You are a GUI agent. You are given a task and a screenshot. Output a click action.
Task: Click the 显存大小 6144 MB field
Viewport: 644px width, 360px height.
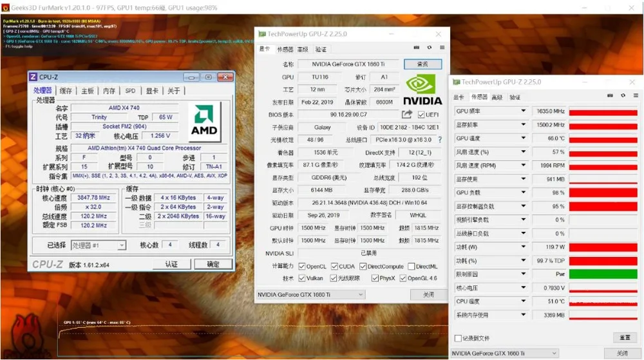[322, 190]
